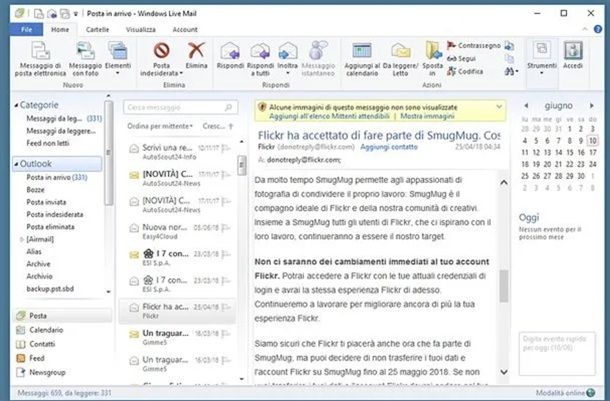Select the Posta in arrivo folder
610x401 pixels.
pyautogui.click(x=57, y=177)
